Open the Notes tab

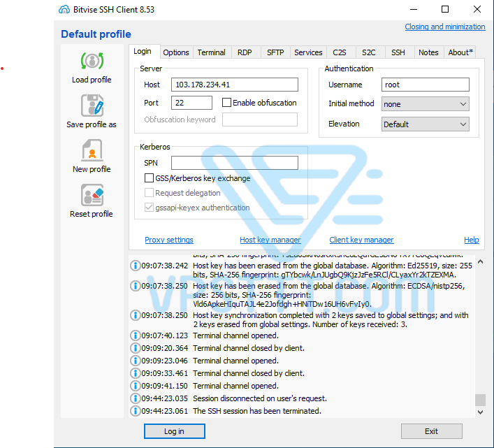[x=428, y=52]
